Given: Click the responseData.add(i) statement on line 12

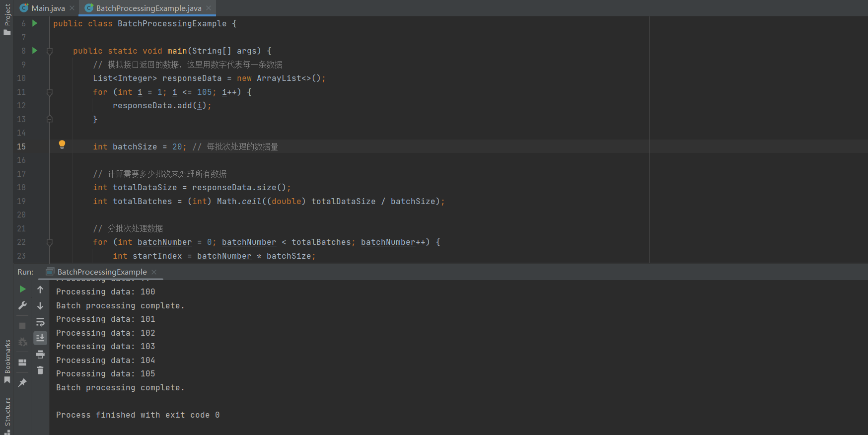Looking at the screenshot, I should (x=162, y=105).
